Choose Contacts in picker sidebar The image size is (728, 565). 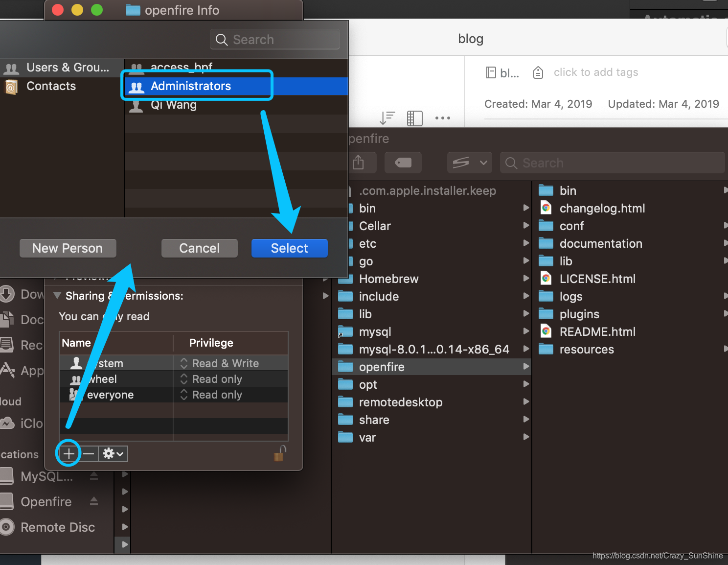(x=62, y=86)
